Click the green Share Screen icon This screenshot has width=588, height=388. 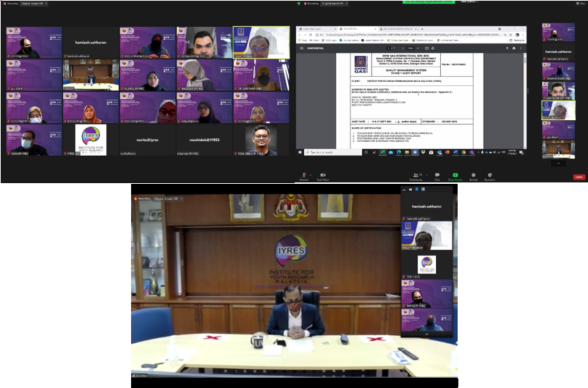tap(455, 176)
